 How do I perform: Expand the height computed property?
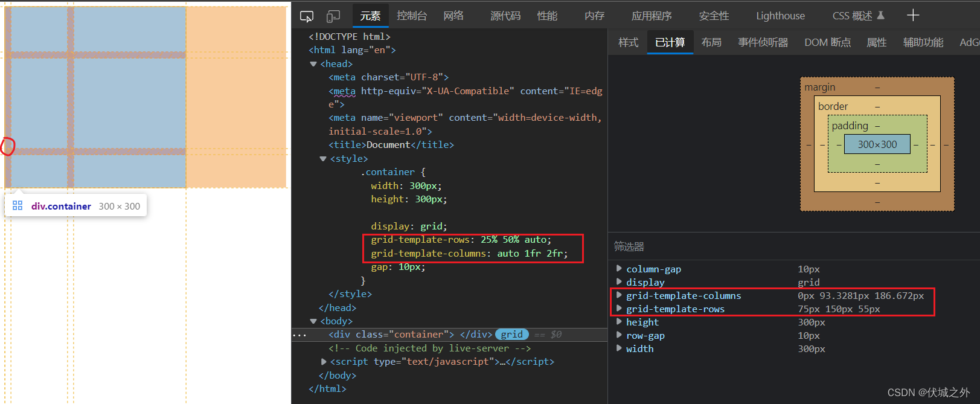619,322
